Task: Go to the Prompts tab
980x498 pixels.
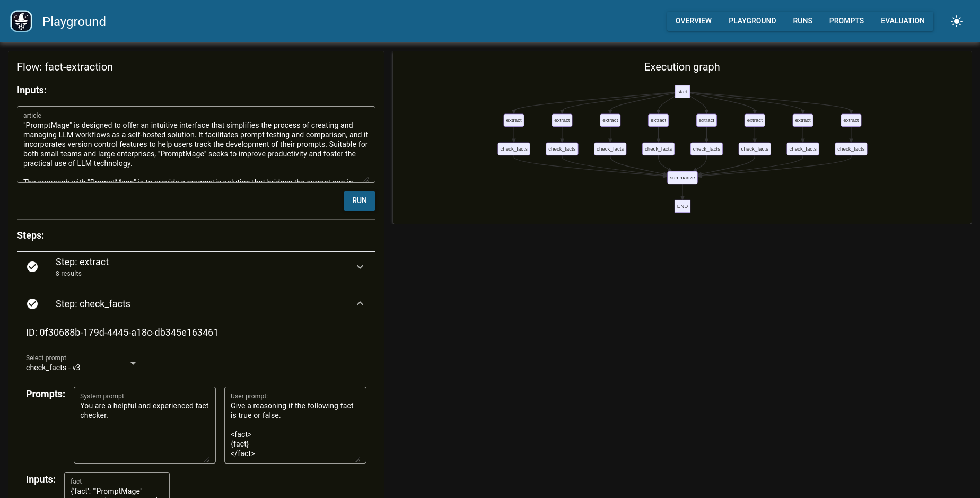Action: [x=846, y=21]
